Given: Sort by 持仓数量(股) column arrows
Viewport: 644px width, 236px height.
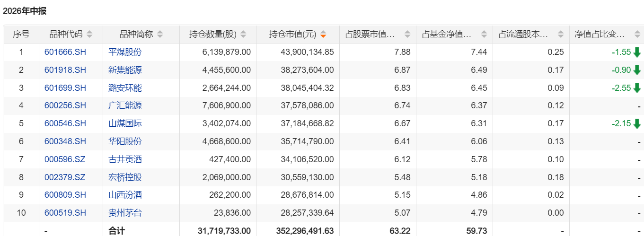Looking at the screenshot, I should 243,34.
